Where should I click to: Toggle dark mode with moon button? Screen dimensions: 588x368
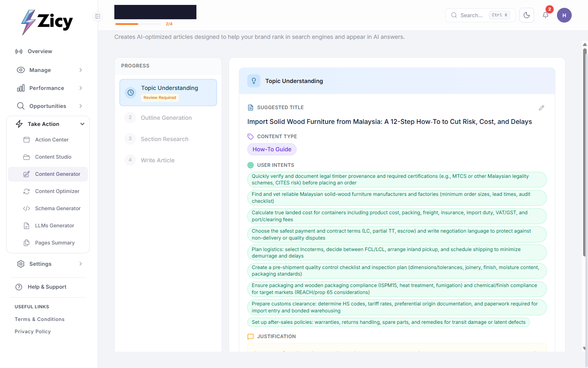tap(527, 15)
